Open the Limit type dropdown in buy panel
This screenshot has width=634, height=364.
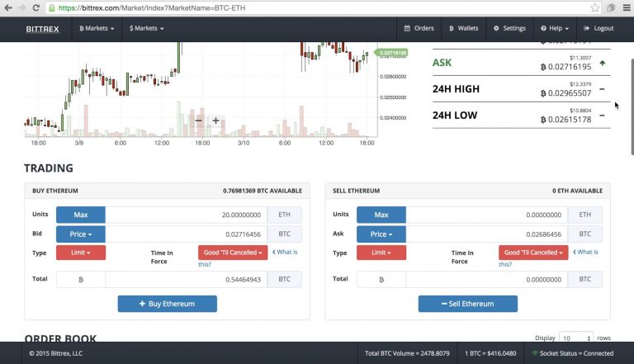click(x=81, y=253)
